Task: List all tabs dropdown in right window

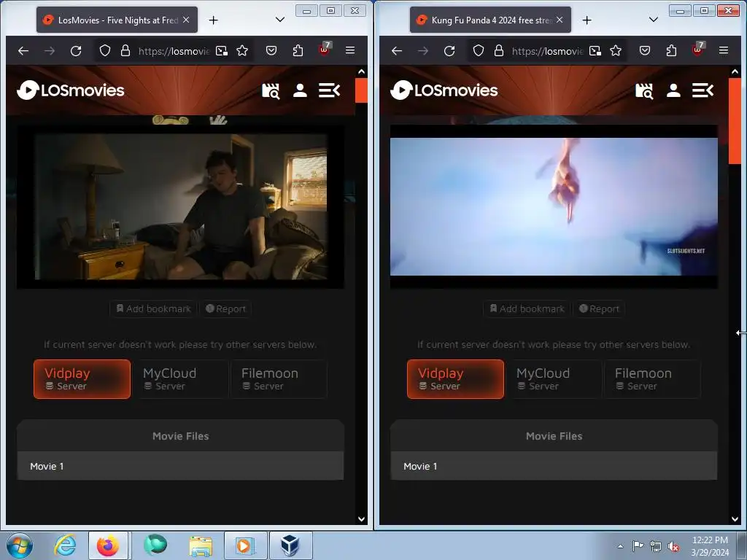Action: (654, 20)
